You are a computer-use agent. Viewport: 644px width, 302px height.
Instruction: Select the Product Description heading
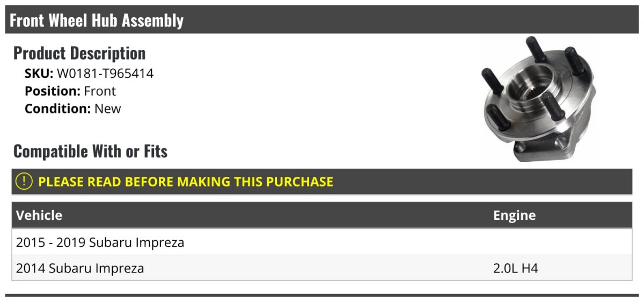[79, 53]
